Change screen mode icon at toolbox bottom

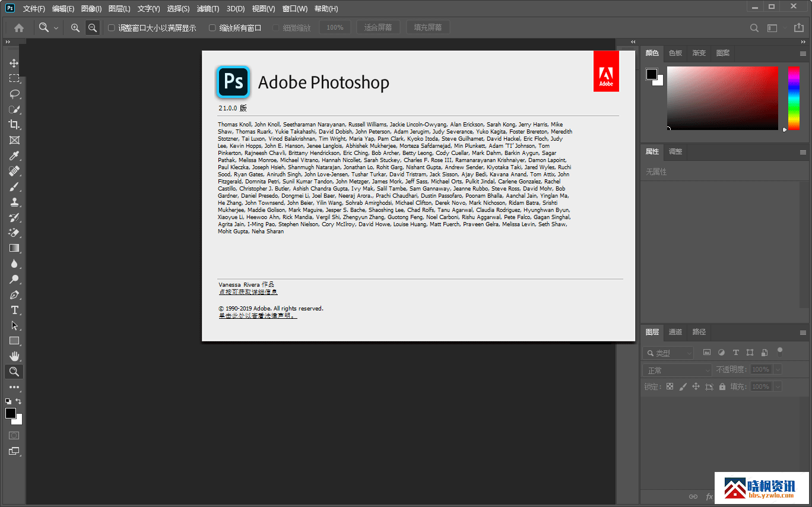pos(14,451)
